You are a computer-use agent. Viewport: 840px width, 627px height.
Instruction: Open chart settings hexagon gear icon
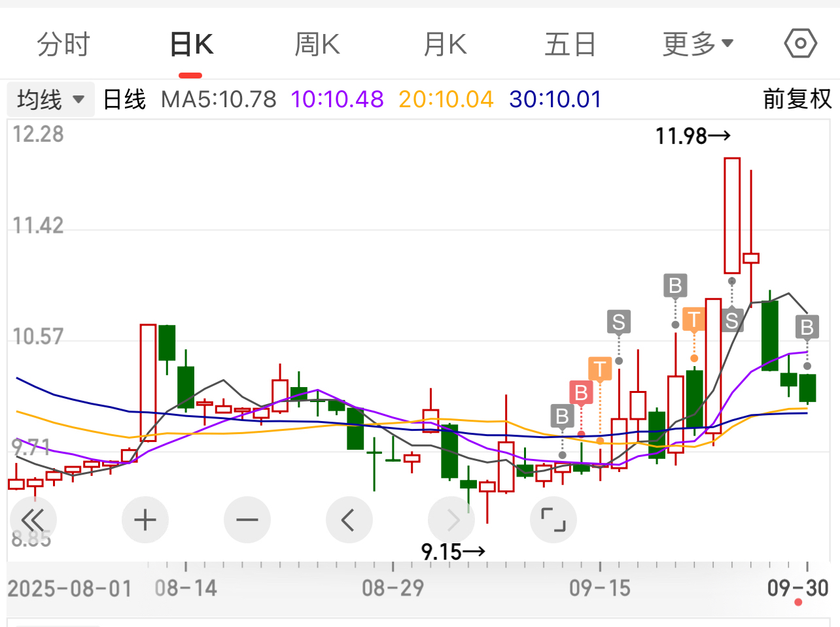pos(800,44)
